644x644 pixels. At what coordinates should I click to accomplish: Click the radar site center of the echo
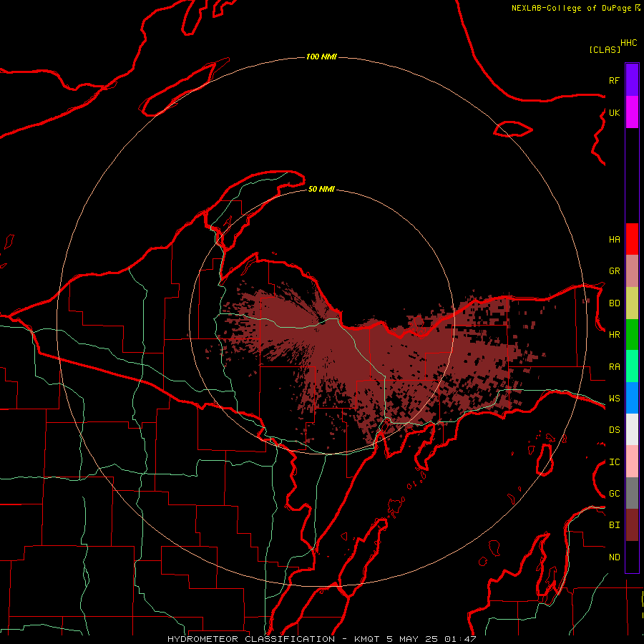322,322
